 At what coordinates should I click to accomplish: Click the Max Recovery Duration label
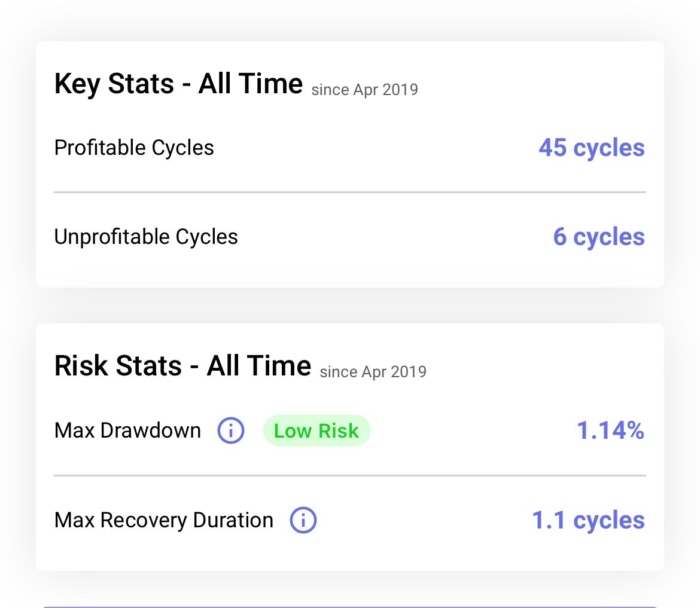coord(164,520)
